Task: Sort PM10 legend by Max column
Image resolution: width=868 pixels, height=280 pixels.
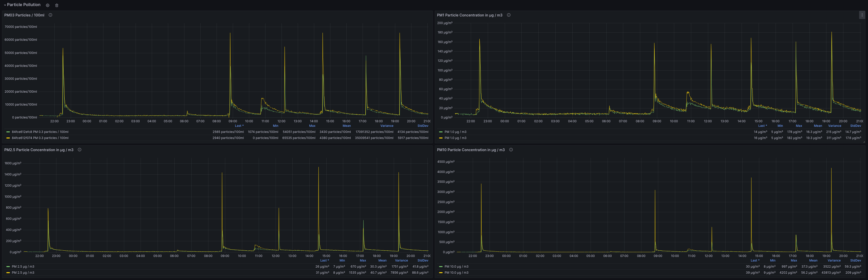Action: pos(794,261)
